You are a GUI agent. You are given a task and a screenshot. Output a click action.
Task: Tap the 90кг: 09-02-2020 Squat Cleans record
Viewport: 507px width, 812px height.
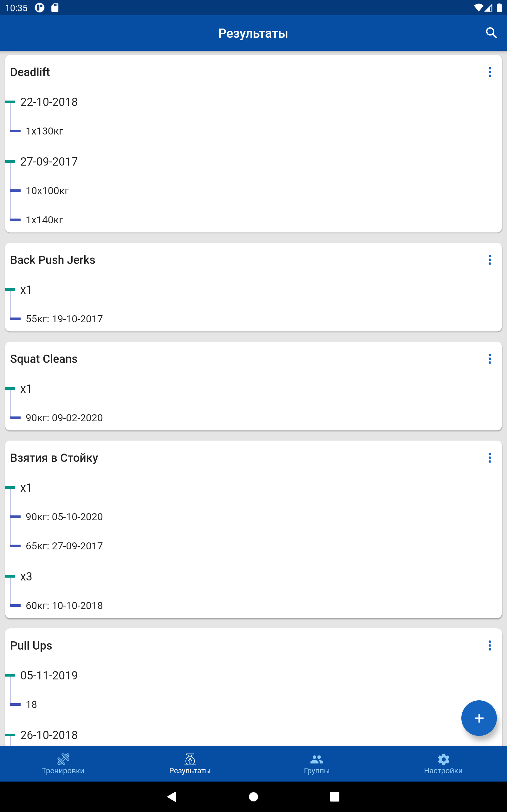[x=64, y=418]
